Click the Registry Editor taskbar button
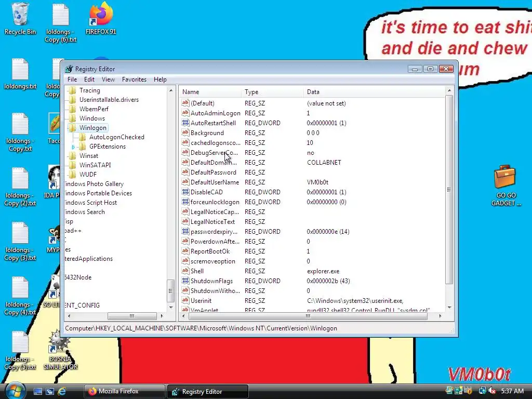This screenshot has height=399, width=532. 208,391
